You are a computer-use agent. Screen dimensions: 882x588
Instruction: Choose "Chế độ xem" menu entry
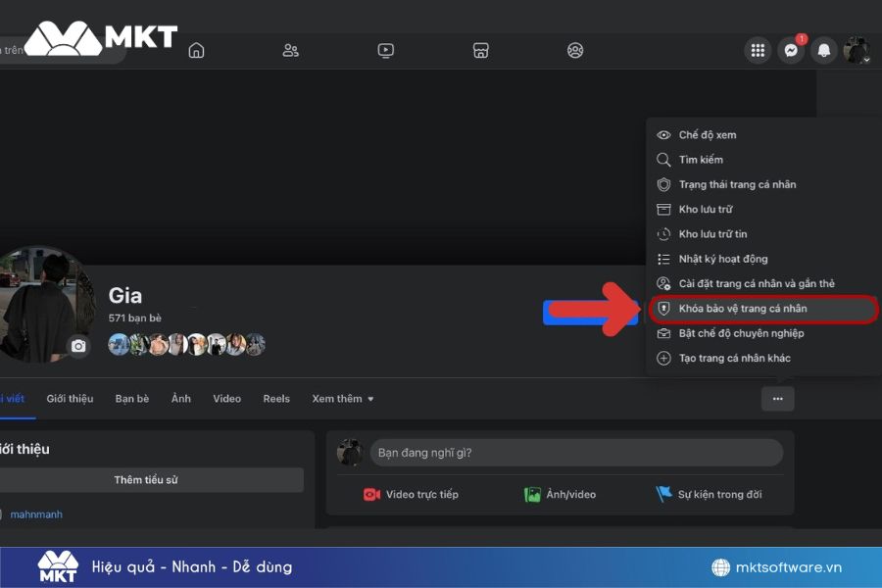pos(707,135)
